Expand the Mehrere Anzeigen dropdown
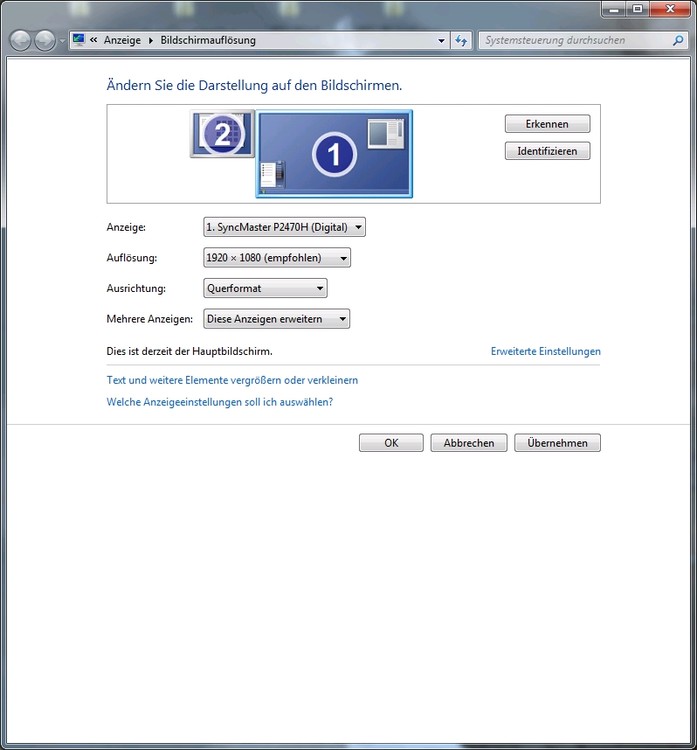The height and width of the screenshot is (750, 697). coord(277,319)
